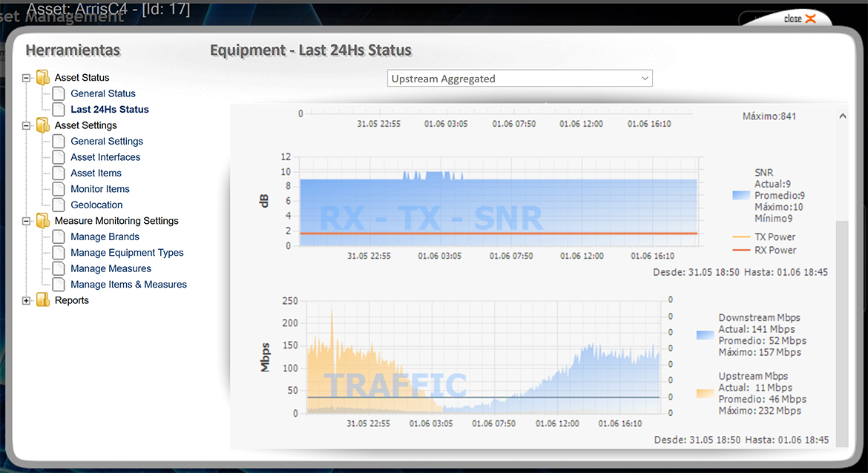Click the Measure Monitoring Settings folder icon
The image size is (868, 473).
pyautogui.click(x=43, y=221)
